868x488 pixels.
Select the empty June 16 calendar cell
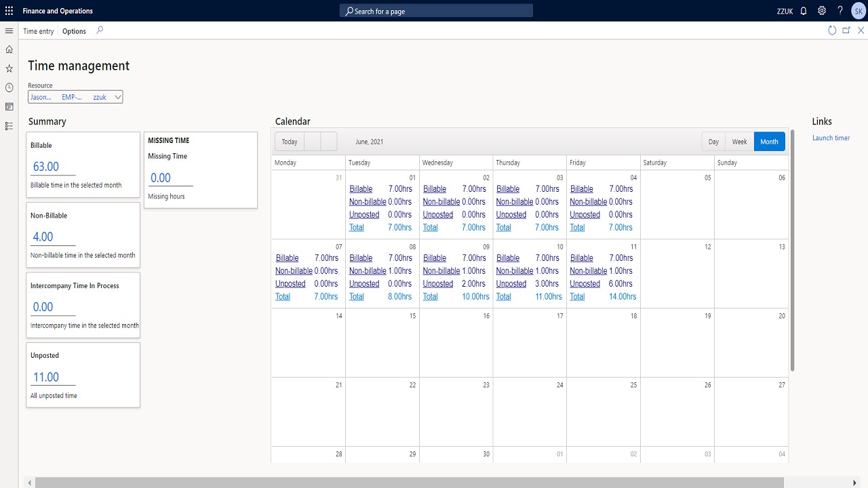pos(456,343)
